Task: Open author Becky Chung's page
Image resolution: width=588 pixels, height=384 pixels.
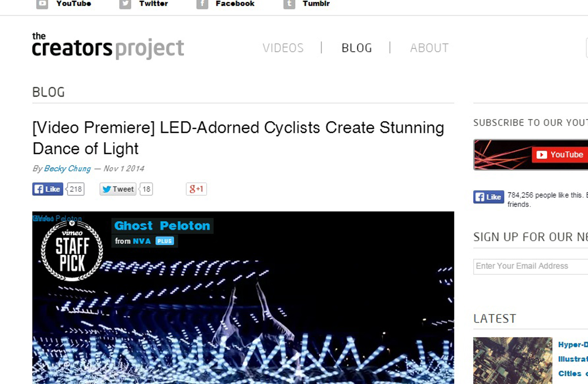Action: tap(67, 169)
